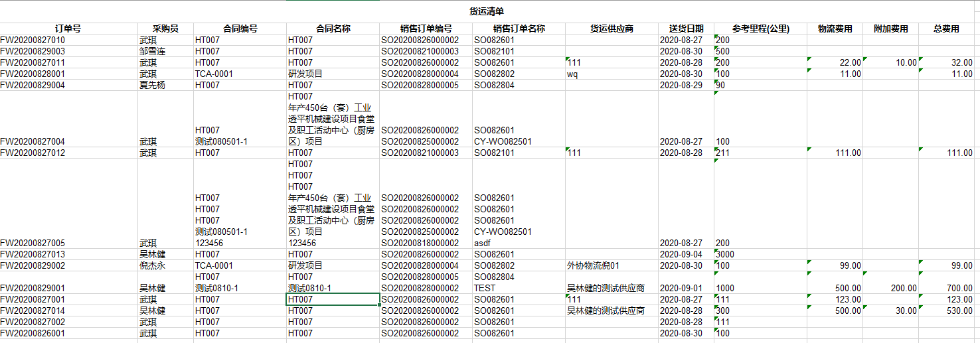The height and width of the screenshot is (343, 980).
Task: Select delivery date 2020-09-04
Action: [681, 254]
